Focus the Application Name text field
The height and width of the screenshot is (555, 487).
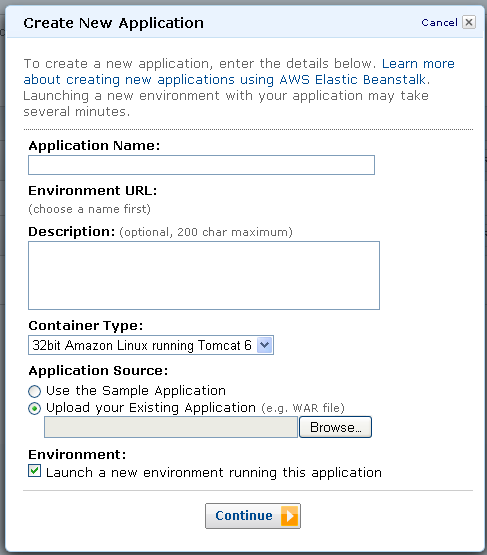pyautogui.click(x=201, y=165)
